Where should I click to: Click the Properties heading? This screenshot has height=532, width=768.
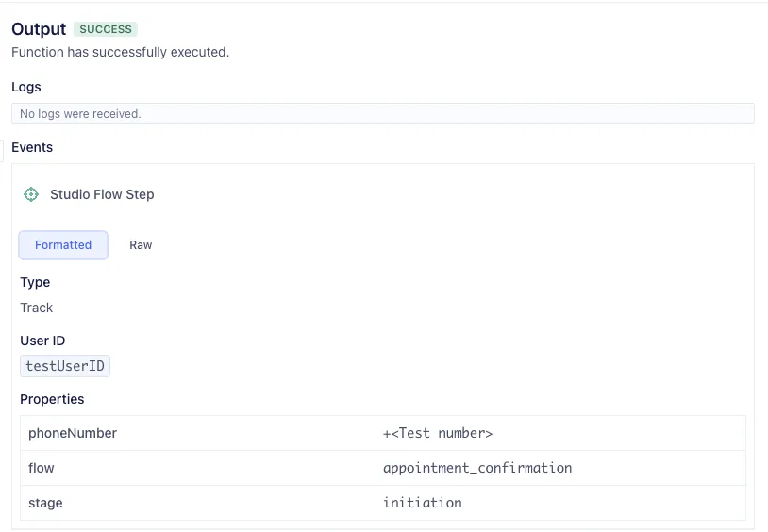[x=52, y=399]
